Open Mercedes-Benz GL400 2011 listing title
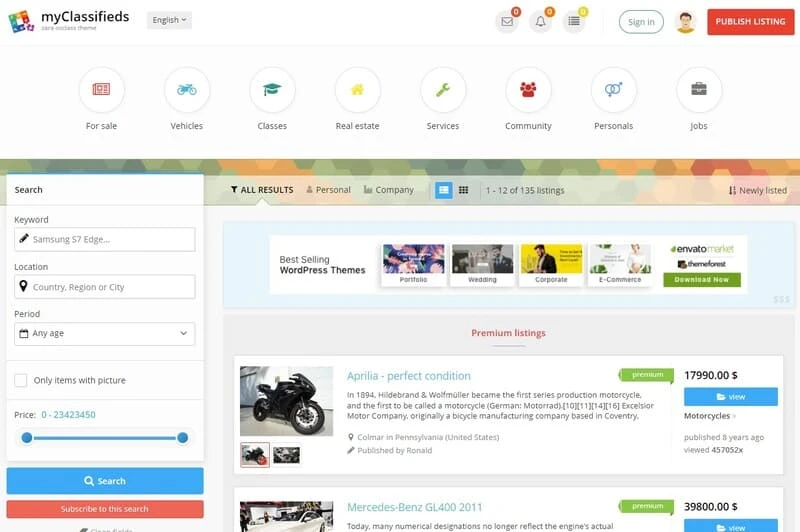This screenshot has width=800, height=532. (x=414, y=507)
